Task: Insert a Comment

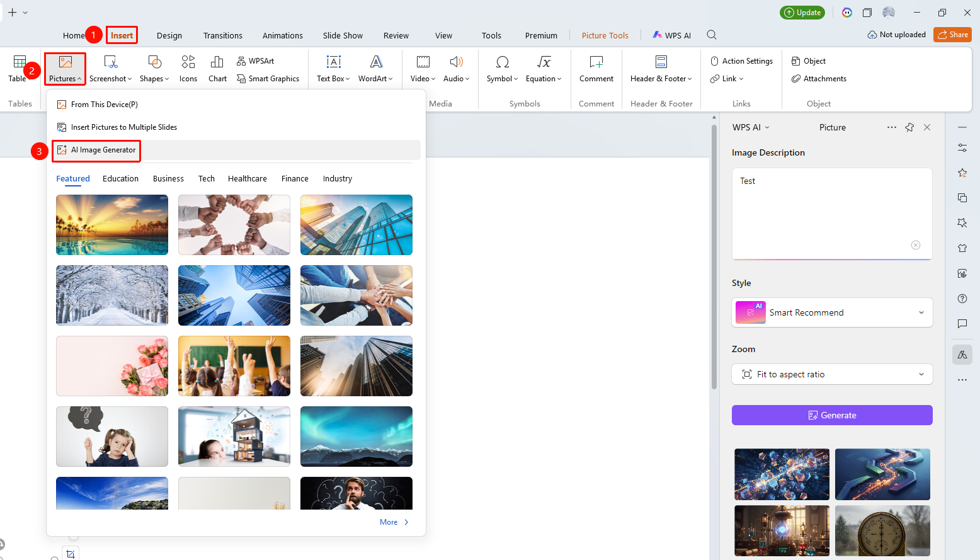Action: point(596,69)
